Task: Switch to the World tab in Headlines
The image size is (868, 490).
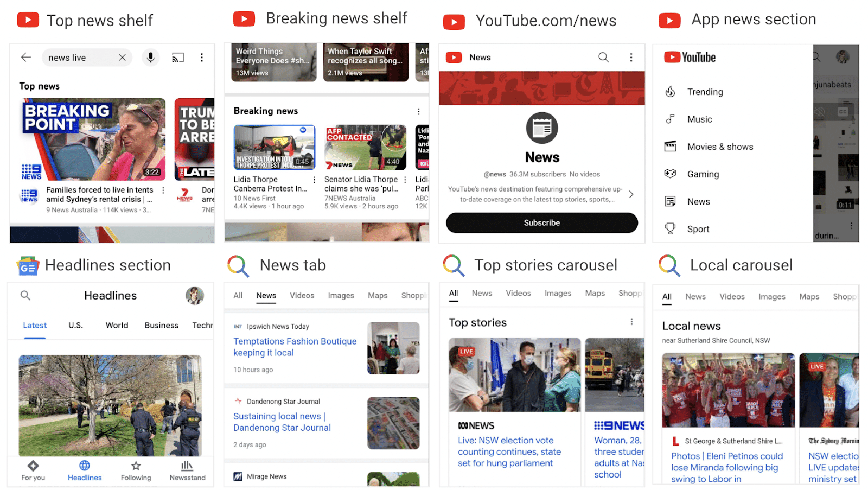Action: 117,326
